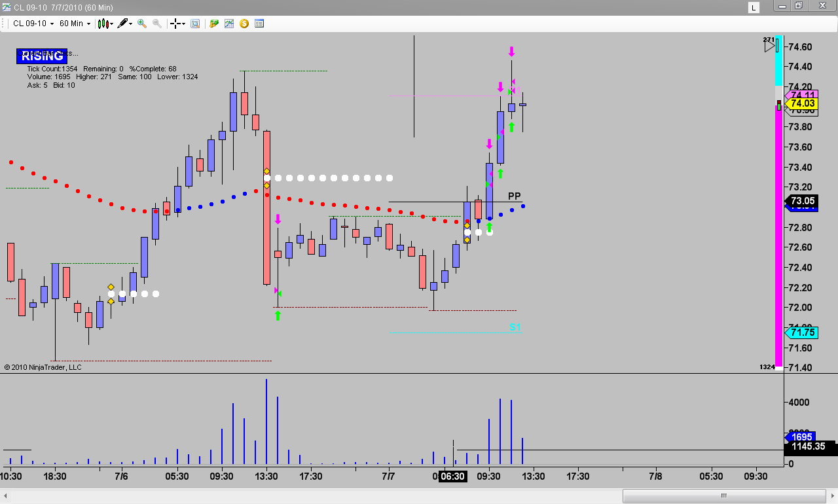Viewport: 838px width, 504px height.
Task: Click the 7/8 date label on time axis
Action: click(x=655, y=477)
